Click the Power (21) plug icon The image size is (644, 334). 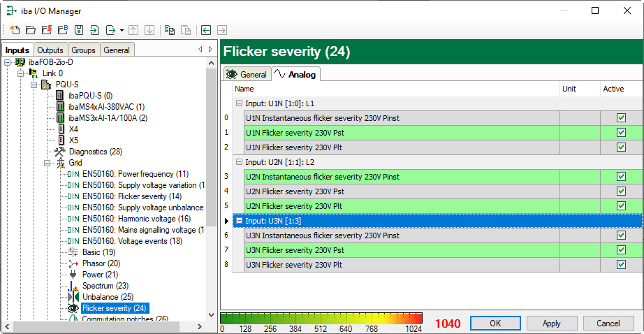click(73, 275)
